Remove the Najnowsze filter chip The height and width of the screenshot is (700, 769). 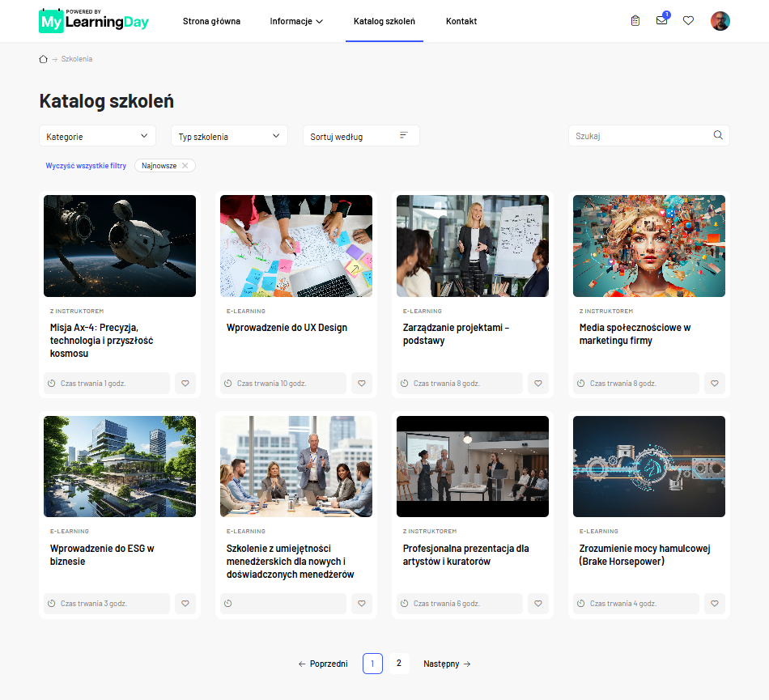tap(185, 166)
